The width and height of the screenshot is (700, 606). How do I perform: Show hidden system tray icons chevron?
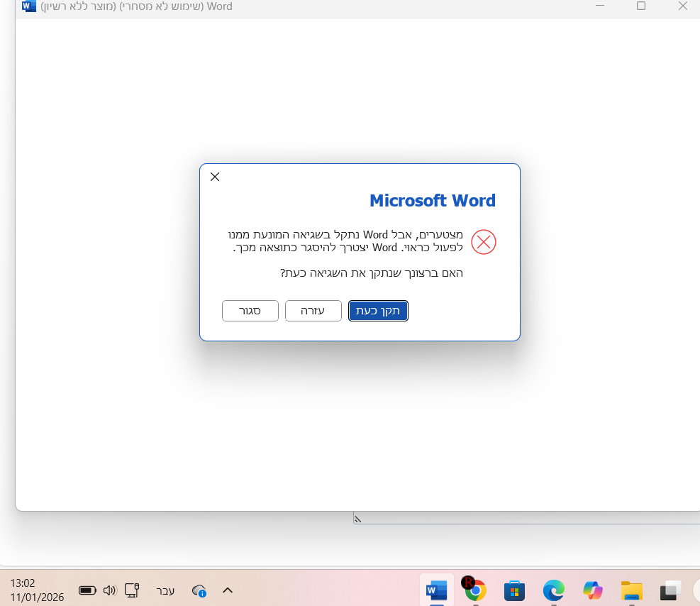228,590
